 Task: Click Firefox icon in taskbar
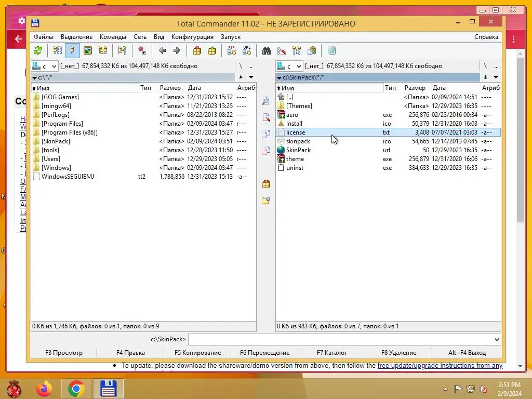(45, 389)
